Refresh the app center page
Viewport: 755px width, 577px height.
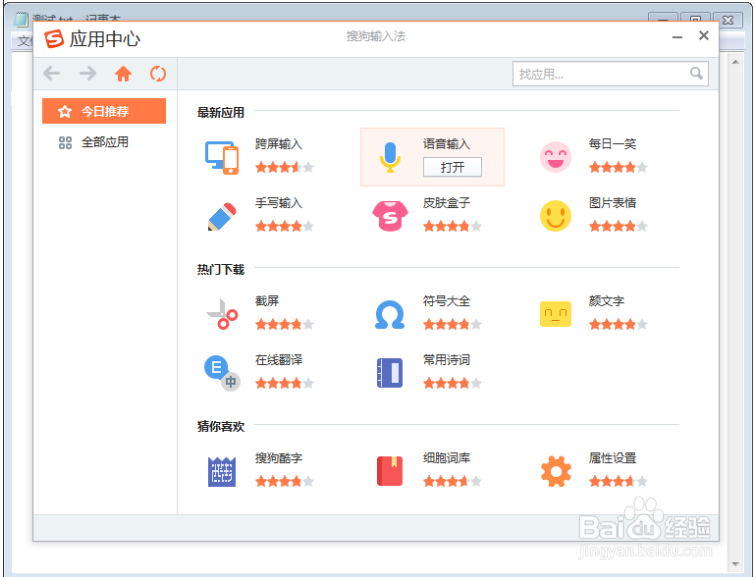(158, 74)
